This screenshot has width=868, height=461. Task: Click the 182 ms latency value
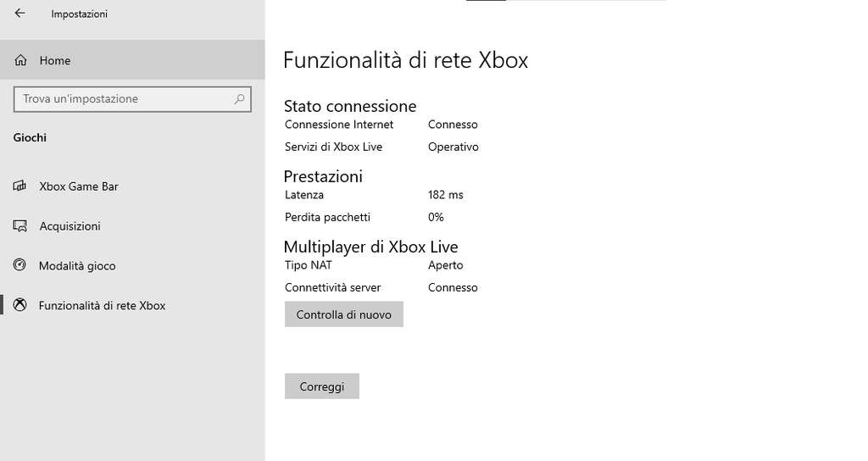(446, 195)
